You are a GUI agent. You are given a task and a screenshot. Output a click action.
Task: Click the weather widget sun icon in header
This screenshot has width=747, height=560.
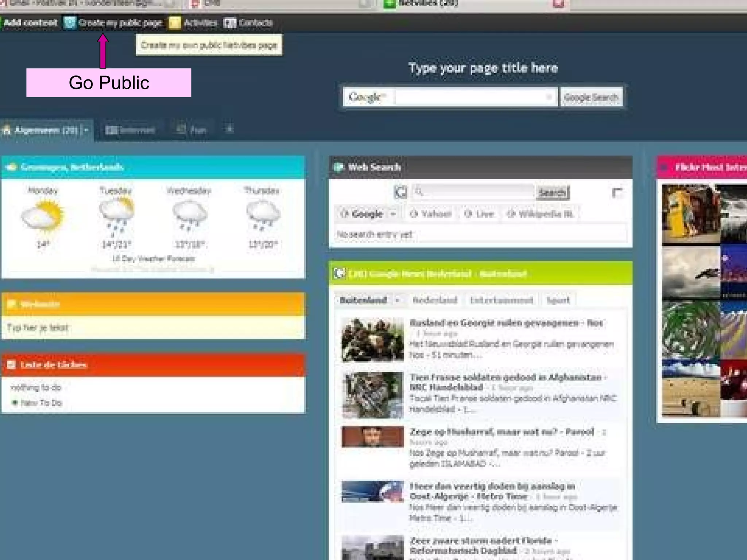click(x=11, y=167)
